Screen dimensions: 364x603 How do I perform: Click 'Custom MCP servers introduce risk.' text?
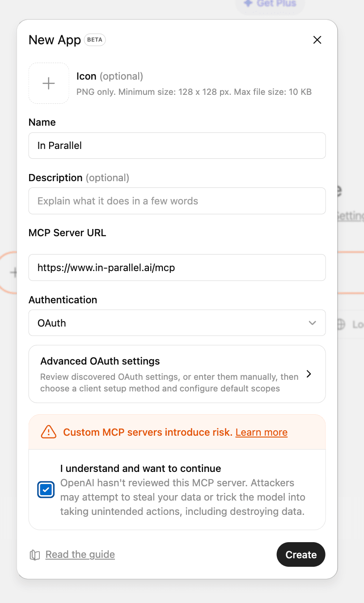point(148,432)
